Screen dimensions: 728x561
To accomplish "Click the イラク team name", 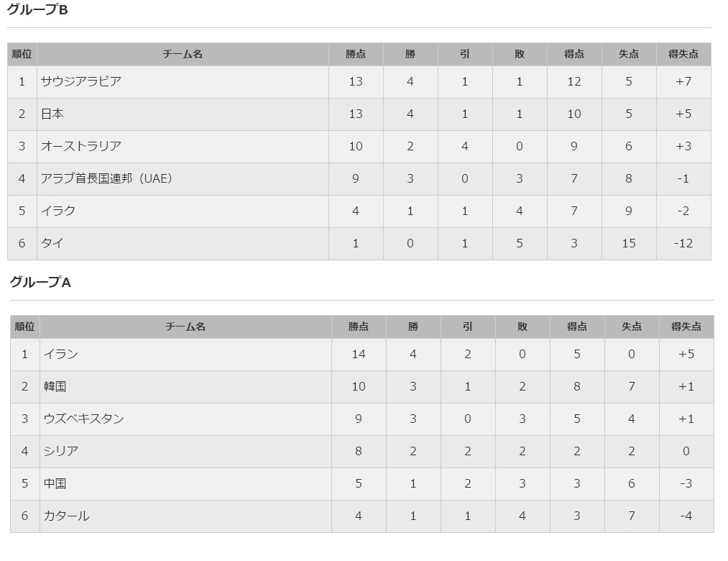I will pyautogui.click(x=58, y=211).
